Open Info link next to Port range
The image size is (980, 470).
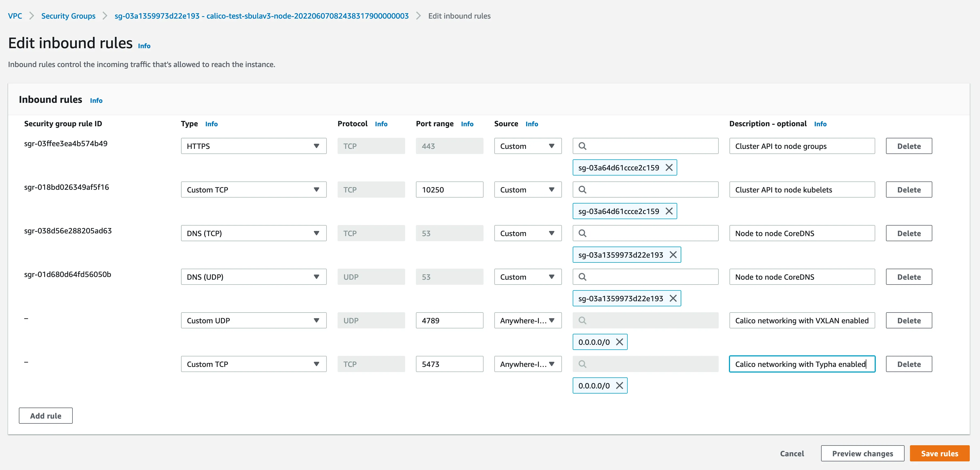coord(467,124)
